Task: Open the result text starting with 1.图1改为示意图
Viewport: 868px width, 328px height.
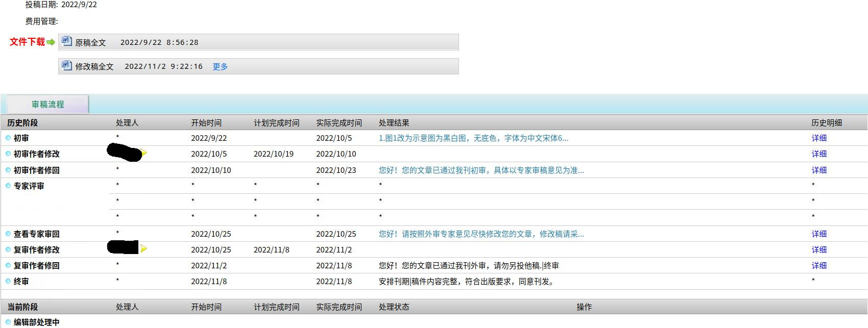Action: point(473,138)
